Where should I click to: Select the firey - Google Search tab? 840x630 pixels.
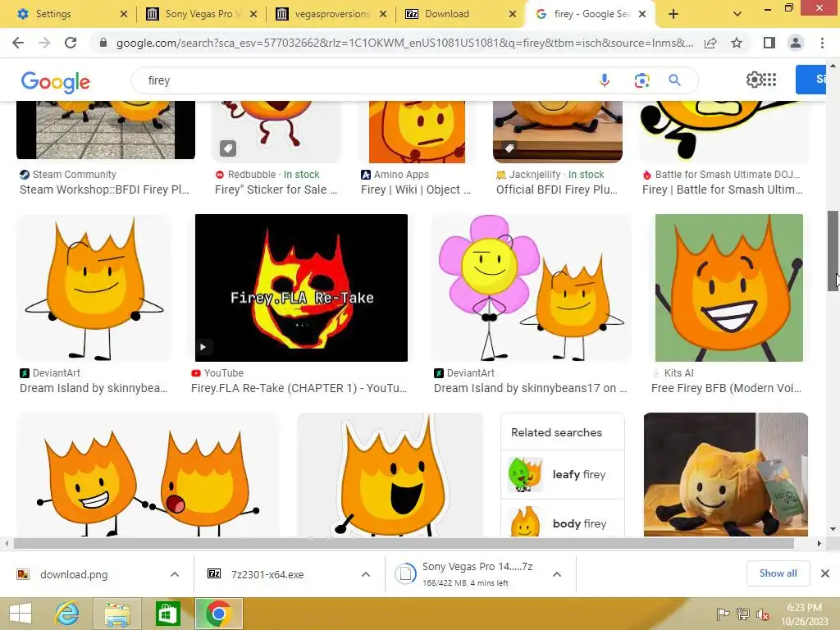(x=589, y=14)
